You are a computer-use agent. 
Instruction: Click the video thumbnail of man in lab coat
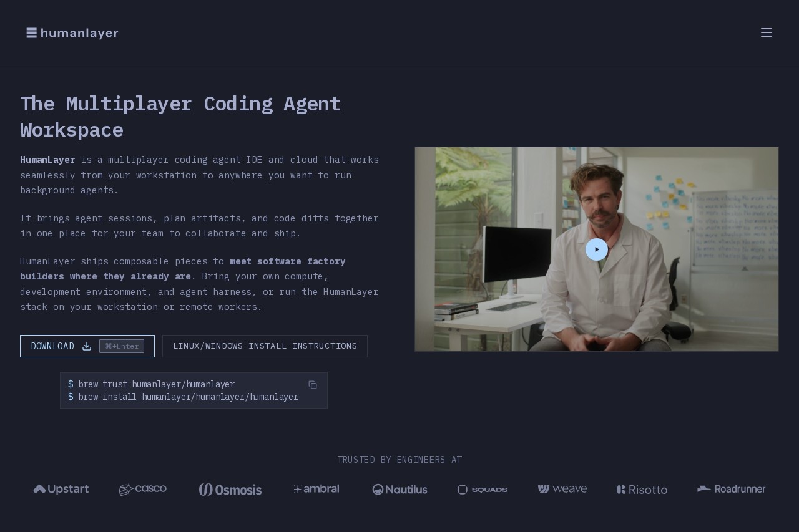pos(597,249)
